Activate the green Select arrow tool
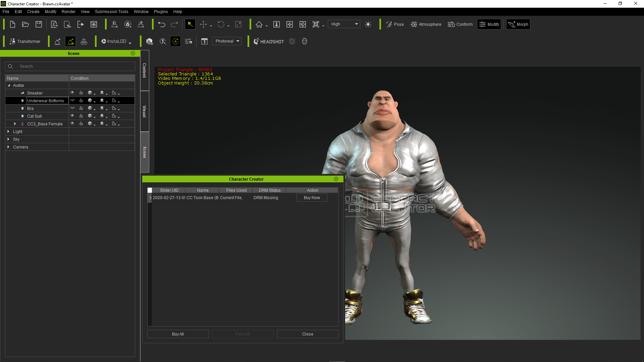644x362 pixels. [190, 24]
